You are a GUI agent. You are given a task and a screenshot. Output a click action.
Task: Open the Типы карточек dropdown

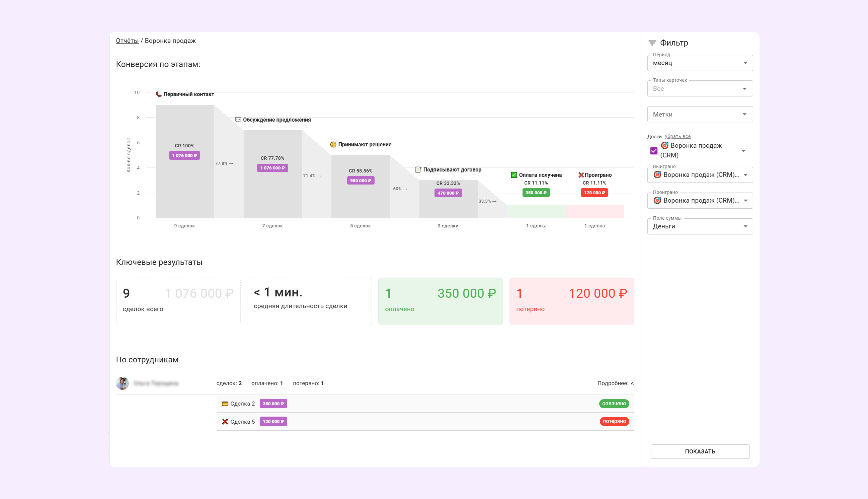click(x=700, y=89)
